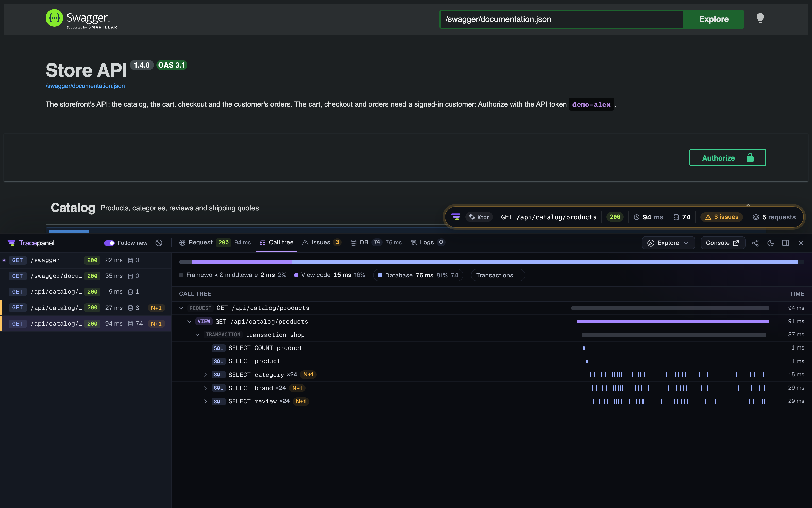
Task: Click the Database 76 ms filter chip
Action: (x=418, y=275)
